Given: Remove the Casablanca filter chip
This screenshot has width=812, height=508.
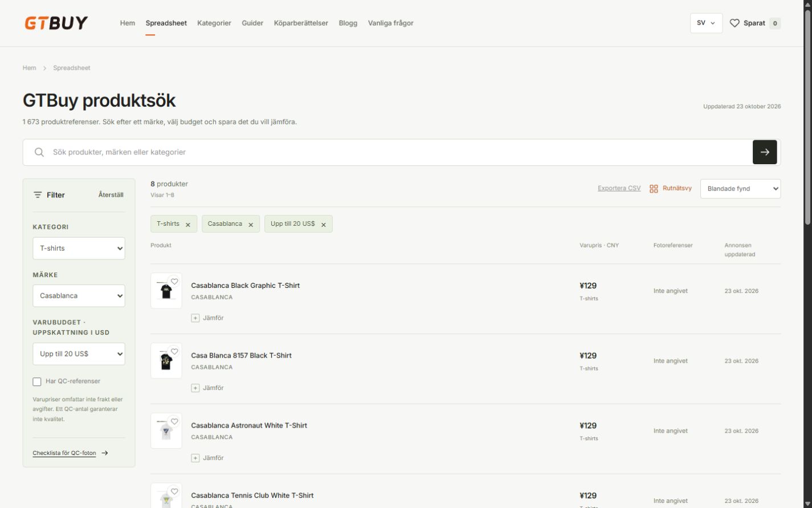Looking at the screenshot, I should 251,225.
